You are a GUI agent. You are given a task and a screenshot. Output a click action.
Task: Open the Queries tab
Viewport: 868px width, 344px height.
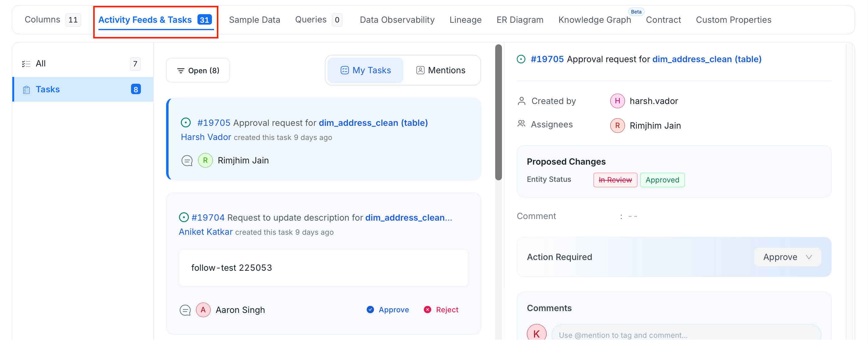point(318,20)
